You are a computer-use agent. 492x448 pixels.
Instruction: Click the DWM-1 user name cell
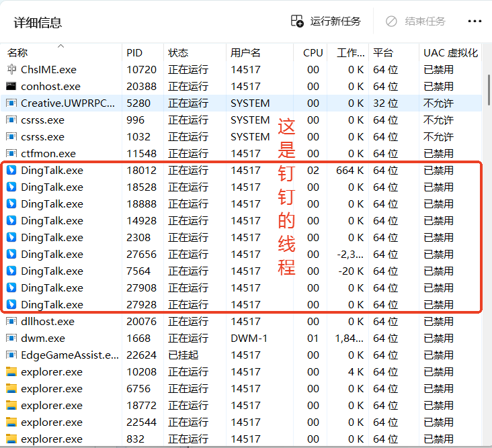click(x=249, y=339)
